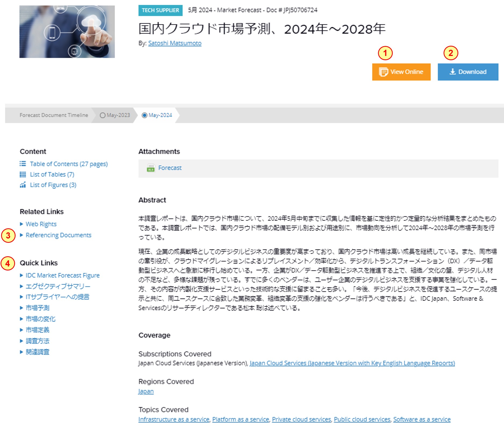The width and height of the screenshot is (504, 427).
Task: Jump to the 調査方法 section
Action: (x=38, y=341)
